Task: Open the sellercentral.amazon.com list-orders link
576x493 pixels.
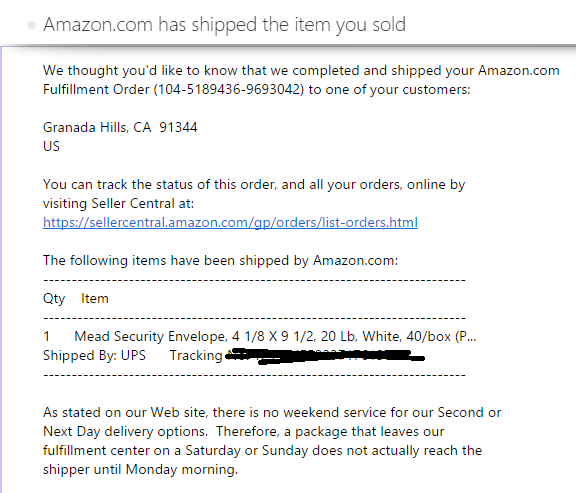Action: 230,223
